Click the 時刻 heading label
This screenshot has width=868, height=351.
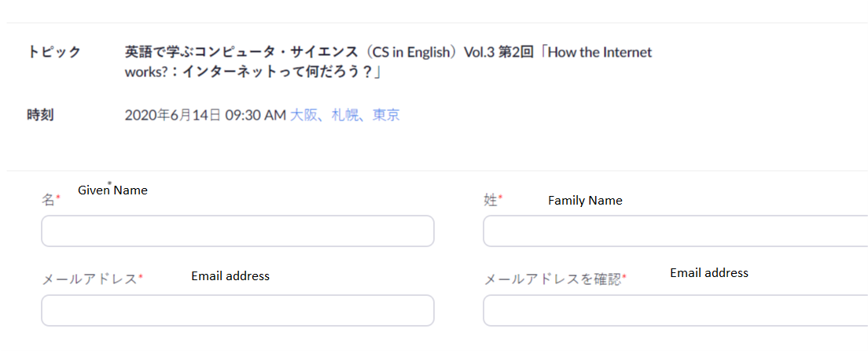[x=40, y=116]
